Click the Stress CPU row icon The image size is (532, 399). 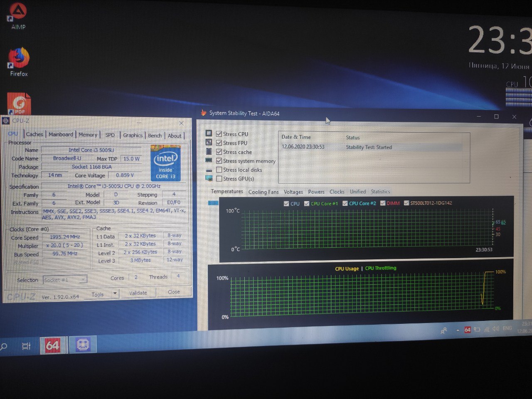click(209, 133)
